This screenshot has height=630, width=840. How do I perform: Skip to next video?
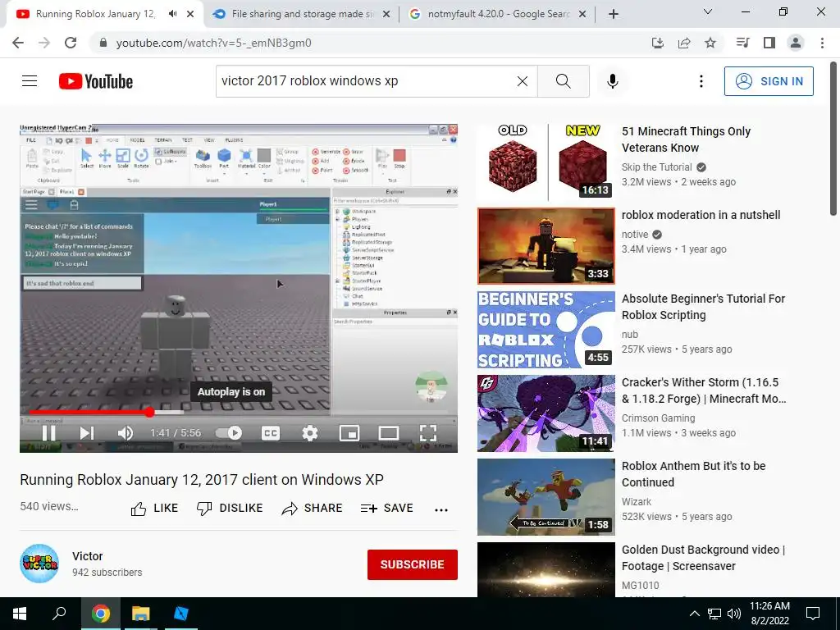(87, 433)
